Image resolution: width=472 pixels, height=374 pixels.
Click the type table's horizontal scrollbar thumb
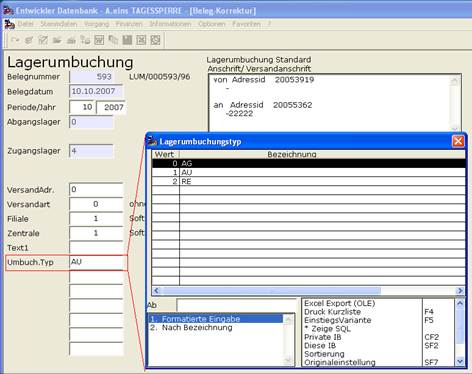(x=271, y=291)
